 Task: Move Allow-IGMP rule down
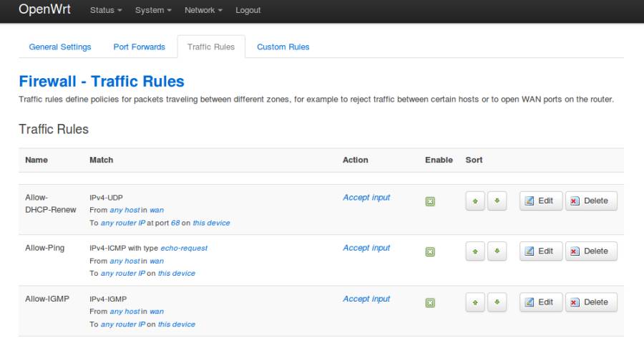tap(498, 302)
